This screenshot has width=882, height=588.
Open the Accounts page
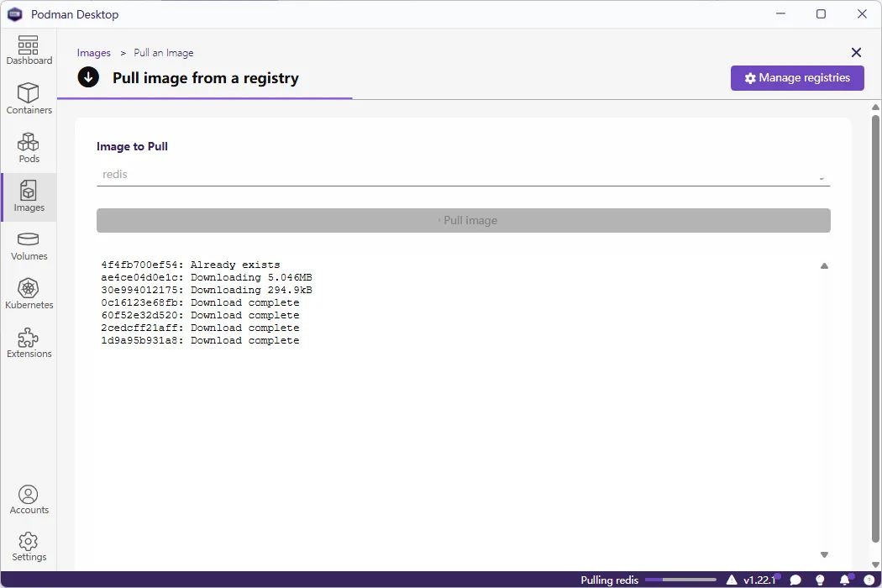coord(29,499)
